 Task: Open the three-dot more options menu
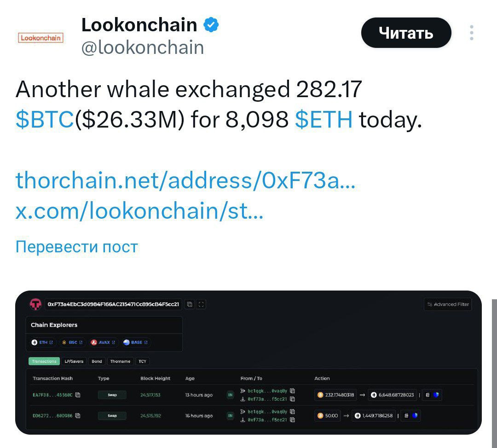click(x=472, y=33)
